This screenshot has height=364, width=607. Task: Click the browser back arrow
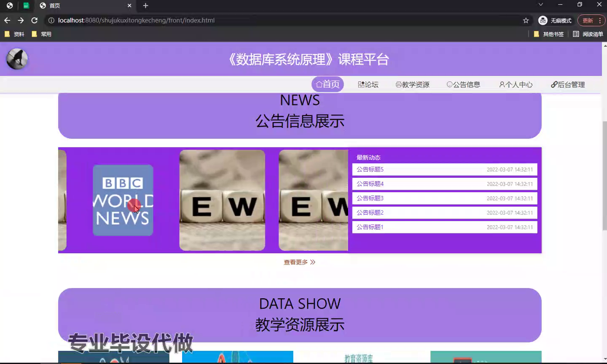click(x=7, y=20)
